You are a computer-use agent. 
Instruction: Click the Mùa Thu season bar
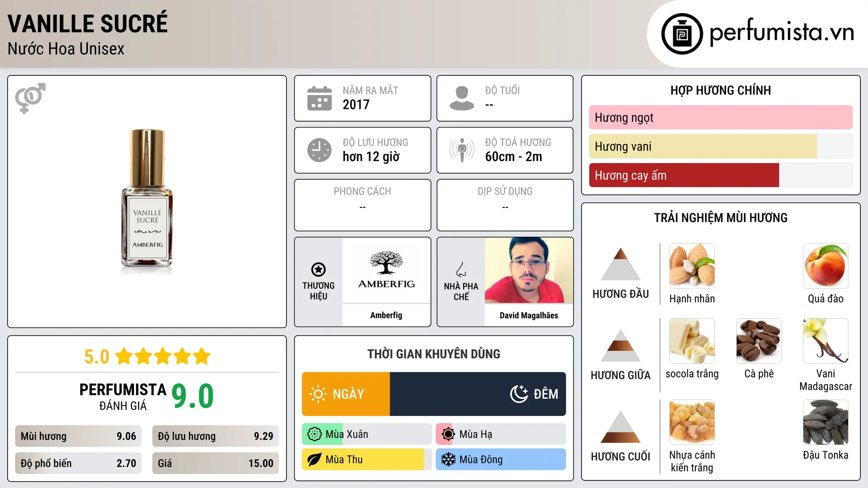click(367, 460)
